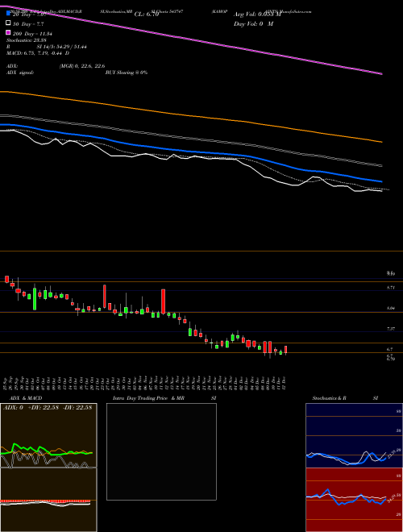
Task: Click the 'Avg Vol: 0.053 M' text
Action: [x=257, y=15]
